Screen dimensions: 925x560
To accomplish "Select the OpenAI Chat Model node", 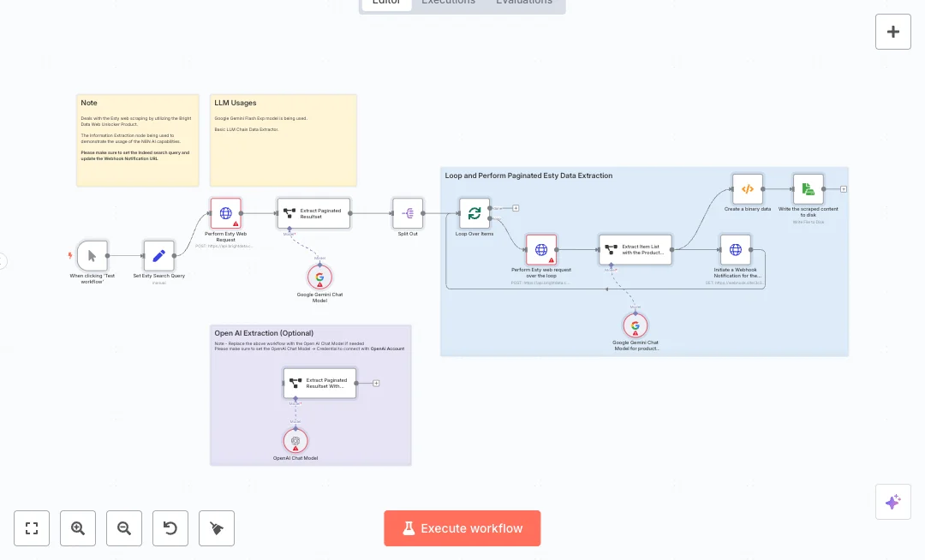I will (x=295, y=441).
